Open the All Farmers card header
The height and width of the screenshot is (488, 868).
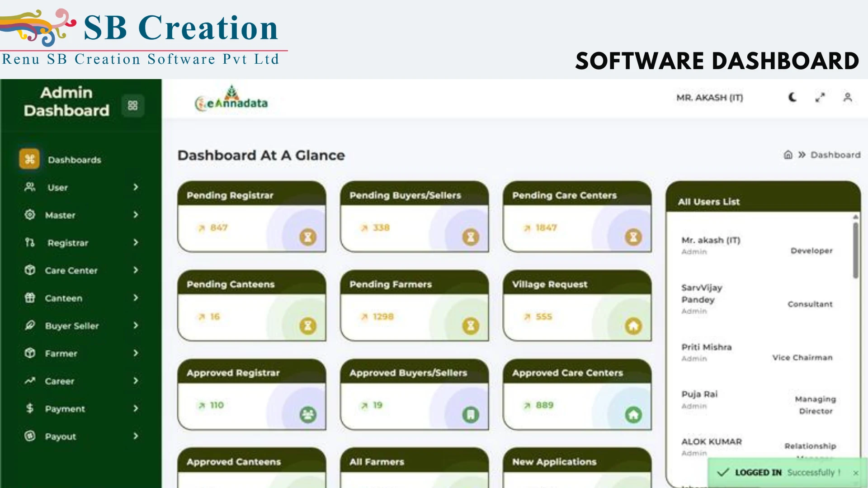pos(414,461)
